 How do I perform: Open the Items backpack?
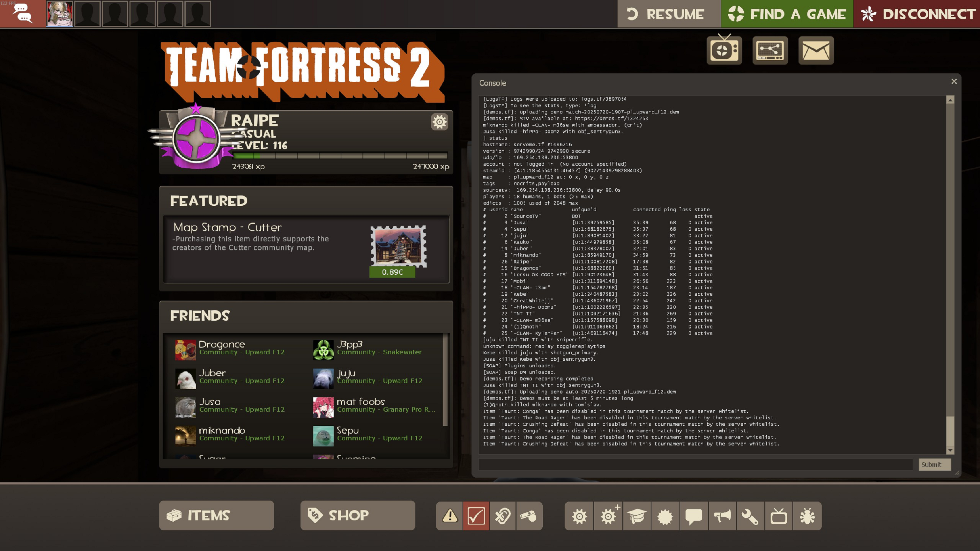[217, 515]
